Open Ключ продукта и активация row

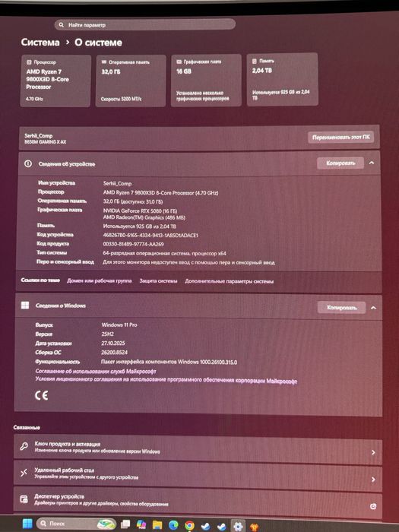click(198, 448)
